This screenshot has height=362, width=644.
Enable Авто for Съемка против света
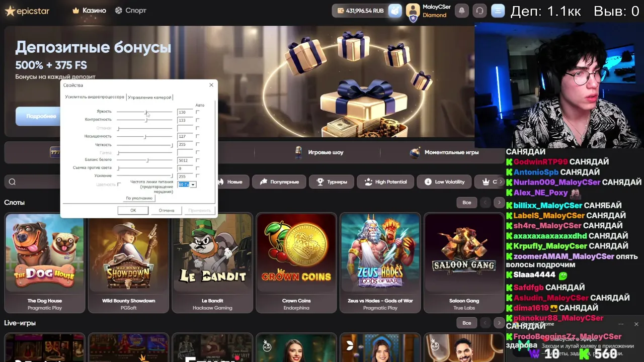click(x=198, y=168)
